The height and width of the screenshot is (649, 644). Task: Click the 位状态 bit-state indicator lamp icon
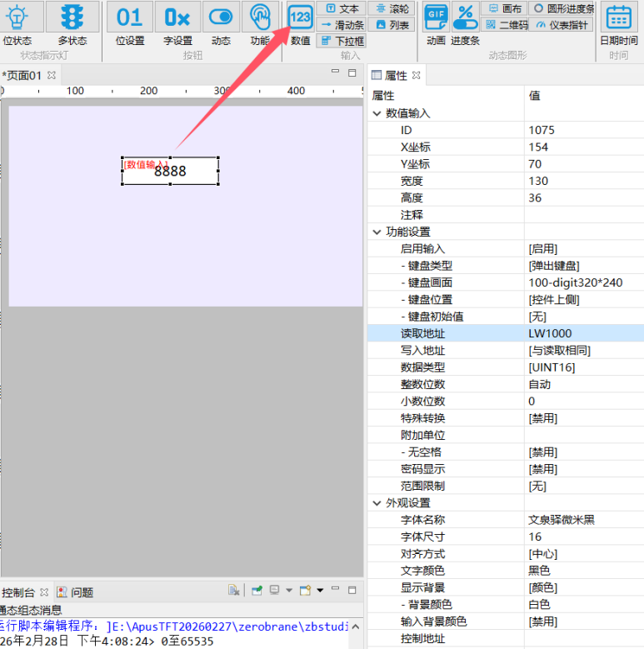[x=17, y=22]
